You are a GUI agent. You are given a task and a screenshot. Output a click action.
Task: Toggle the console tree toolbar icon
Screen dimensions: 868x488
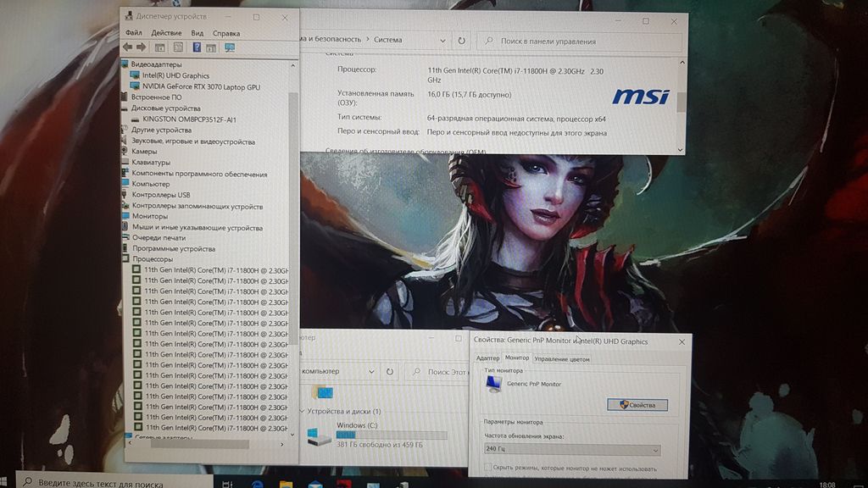[160, 47]
